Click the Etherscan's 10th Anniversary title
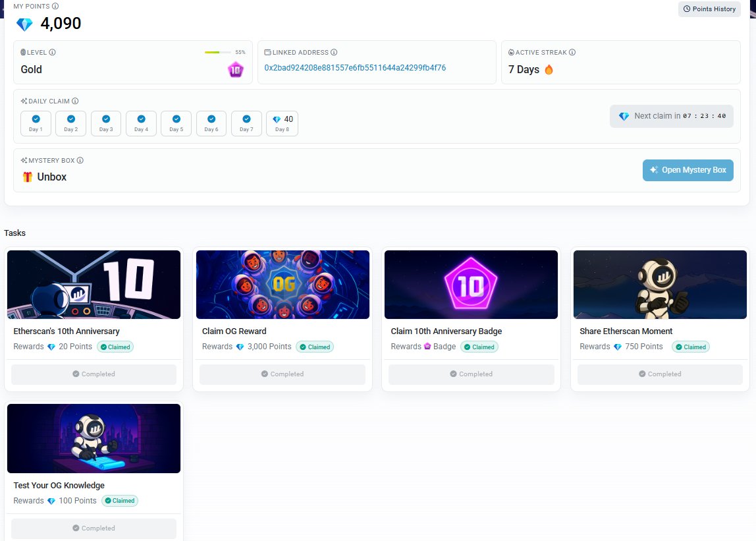Screen dimensions: 756x541 (x=67, y=331)
